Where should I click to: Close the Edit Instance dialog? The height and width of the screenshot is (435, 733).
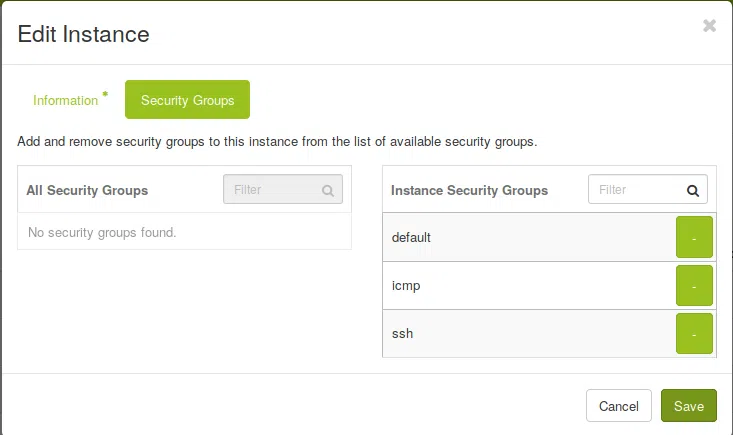(709, 26)
